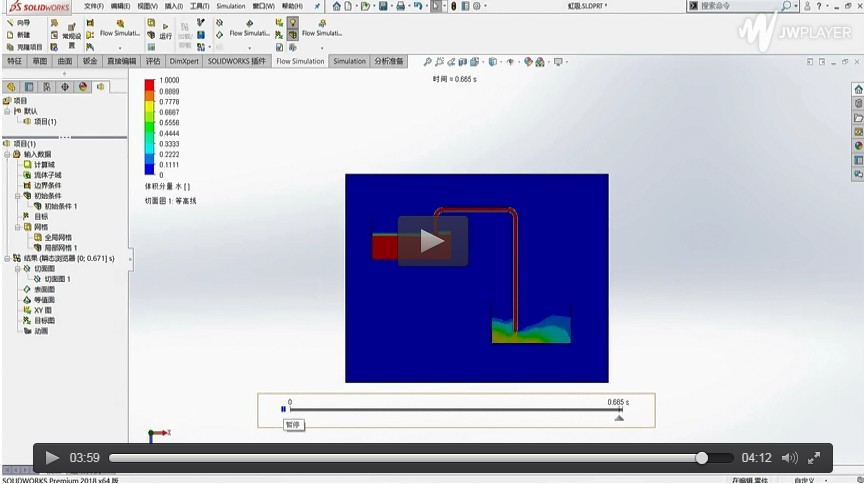Image resolution: width=864 pixels, height=484 pixels.
Task: Click the home icon in top toolbar
Action: [x=336, y=6]
